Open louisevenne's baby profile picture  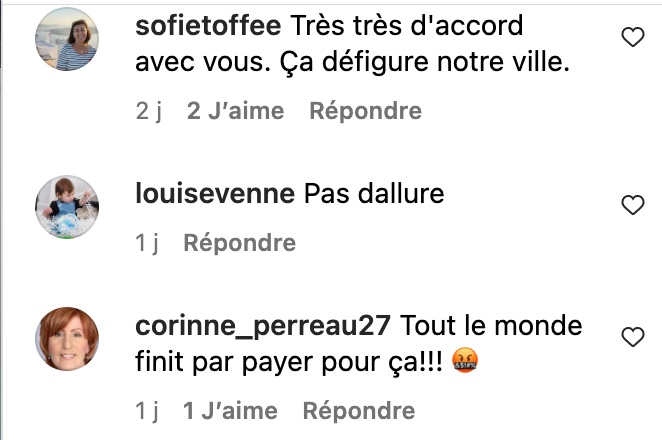(67, 207)
